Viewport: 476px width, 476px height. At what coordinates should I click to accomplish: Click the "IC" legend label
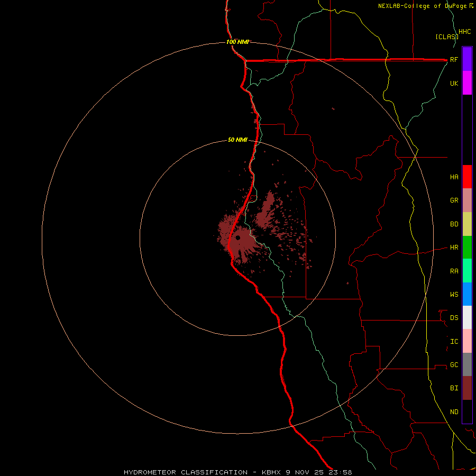[x=454, y=342]
